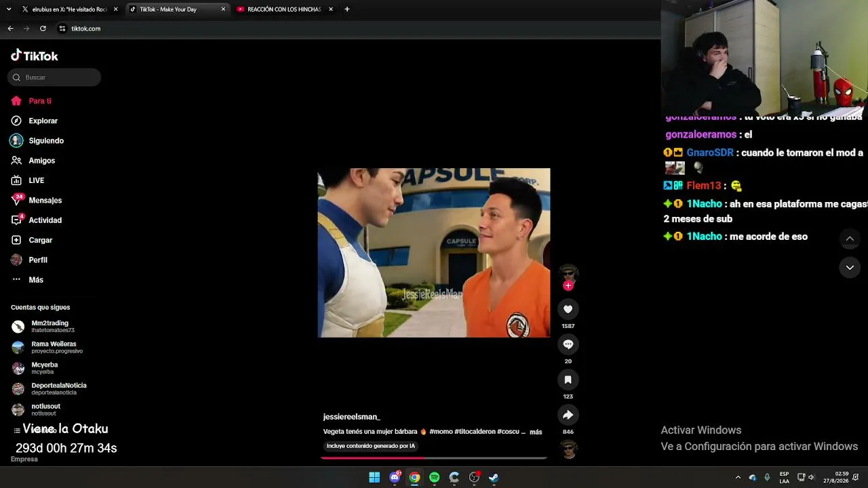
Task: Open the tab search dropdown
Action: pyautogui.click(x=9, y=9)
